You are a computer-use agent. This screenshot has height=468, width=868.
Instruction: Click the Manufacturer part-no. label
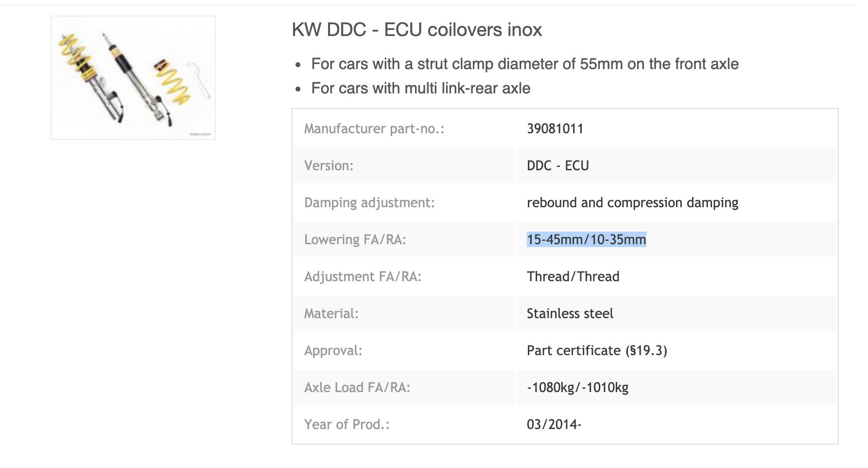click(374, 129)
